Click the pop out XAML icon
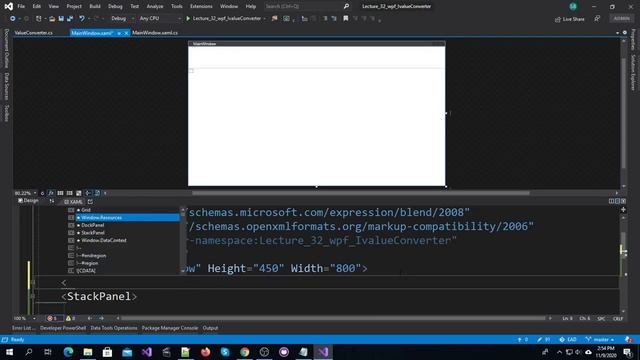The width and height of the screenshot is (640, 360). point(90,202)
